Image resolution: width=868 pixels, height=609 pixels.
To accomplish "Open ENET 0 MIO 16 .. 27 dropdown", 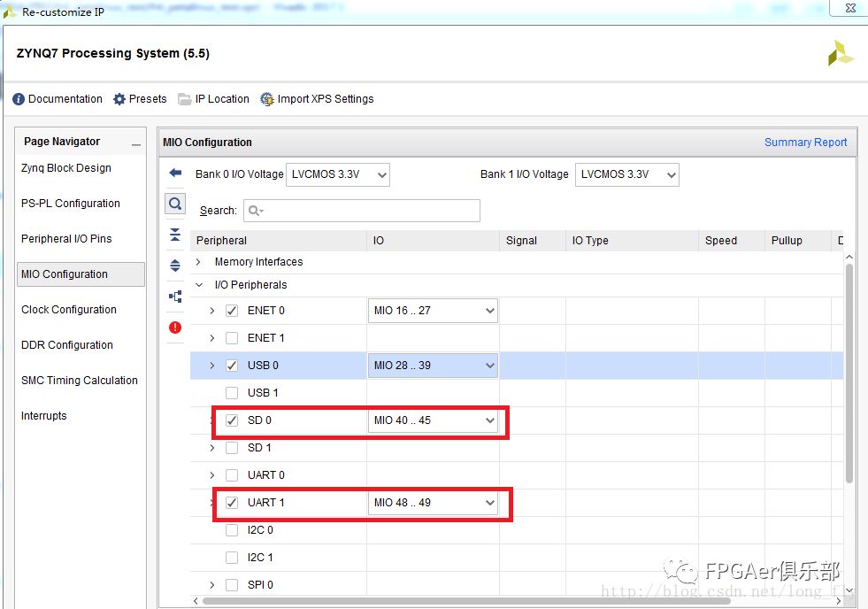I will click(433, 311).
